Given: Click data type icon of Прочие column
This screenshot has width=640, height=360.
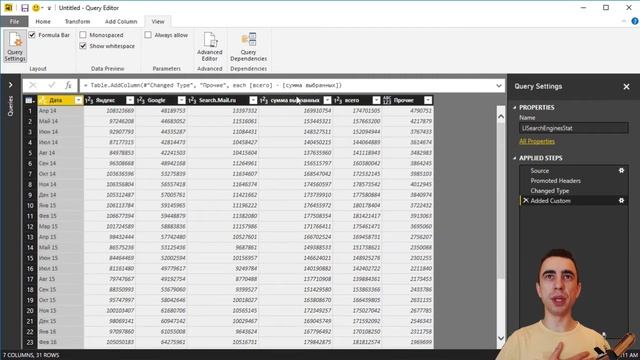Looking at the screenshot, I should [387, 100].
